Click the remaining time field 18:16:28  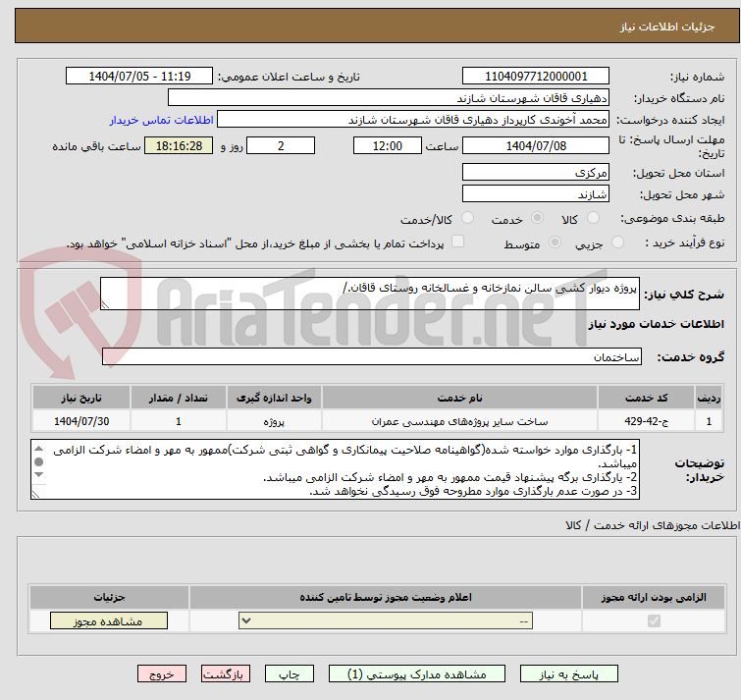179,145
